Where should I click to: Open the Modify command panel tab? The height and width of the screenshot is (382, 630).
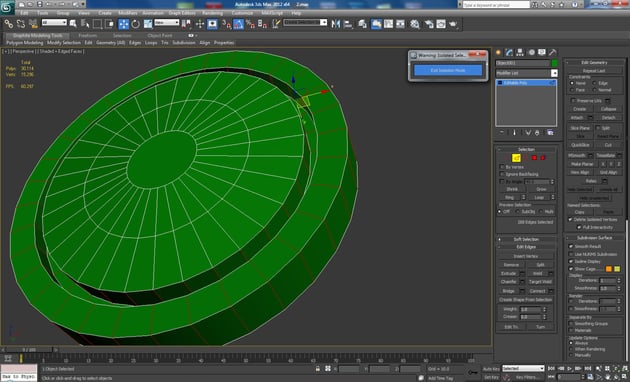pos(509,52)
